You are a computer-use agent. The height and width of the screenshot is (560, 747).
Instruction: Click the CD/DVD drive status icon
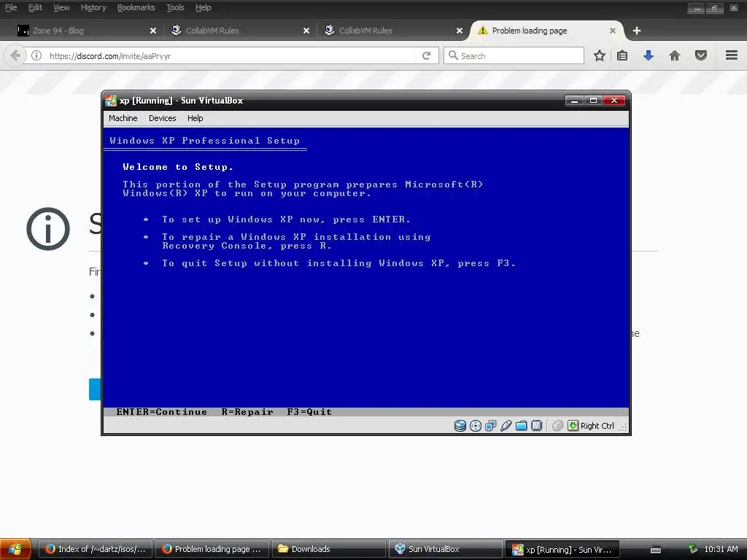coord(476,426)
